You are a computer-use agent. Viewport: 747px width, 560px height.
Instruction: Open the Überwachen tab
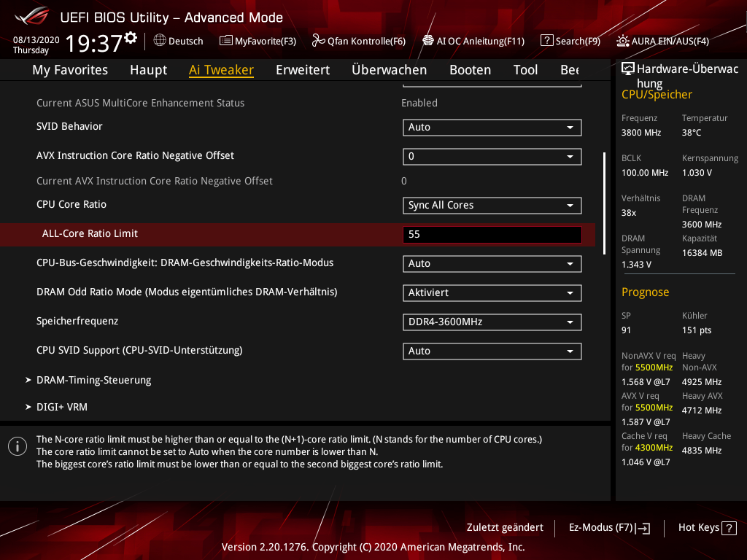(390, 70)
